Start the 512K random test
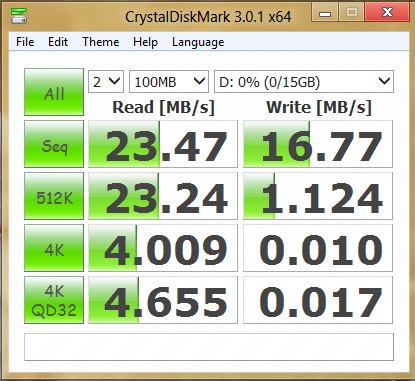Screen dimensions: 415x381 54,196
